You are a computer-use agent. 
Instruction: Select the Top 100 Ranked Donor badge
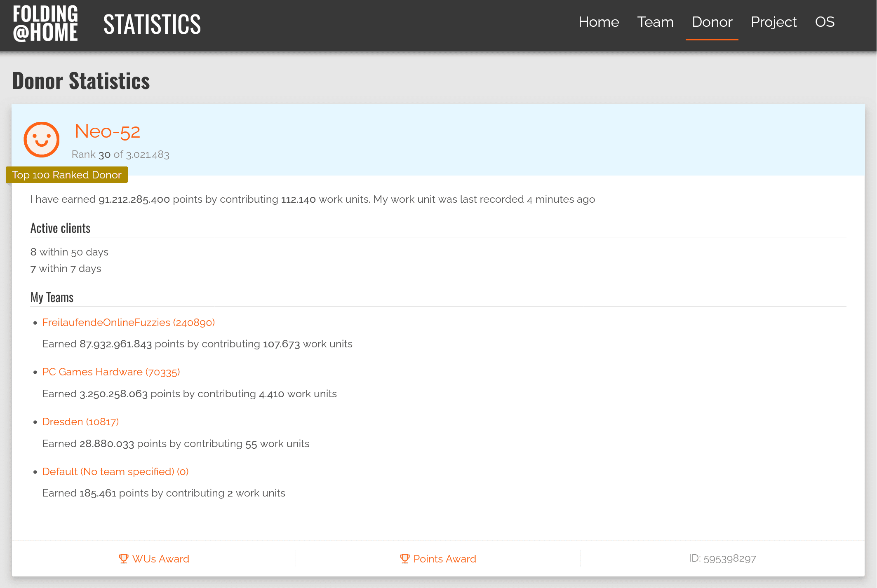66,175
